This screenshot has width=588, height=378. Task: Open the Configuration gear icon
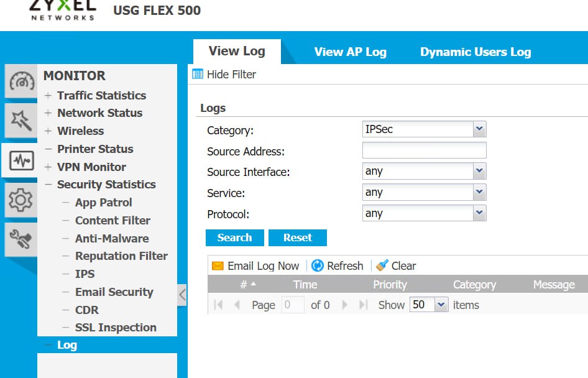click(21, 200)
